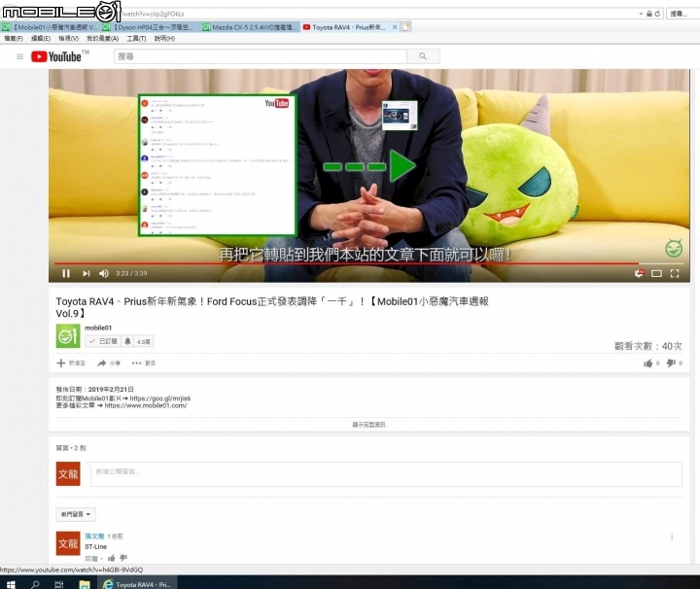Pause the video playback

pyautogui.click(x=66, y=273)
